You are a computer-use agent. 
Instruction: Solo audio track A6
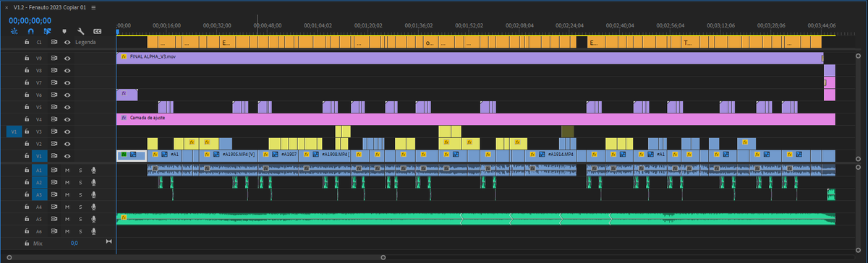pyautogui.click(x=80, y=231)
